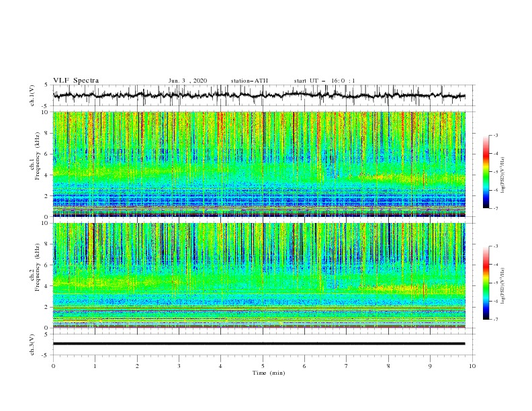Image resolution: width=532 pixels, height=411 pixels.
Task: Click the ch.1 voltage waveform trace
Action: (259, 95)
